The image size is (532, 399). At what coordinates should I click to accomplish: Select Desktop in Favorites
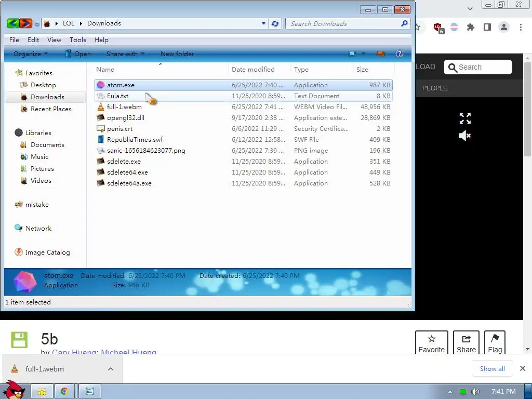(x=43, y=85)
